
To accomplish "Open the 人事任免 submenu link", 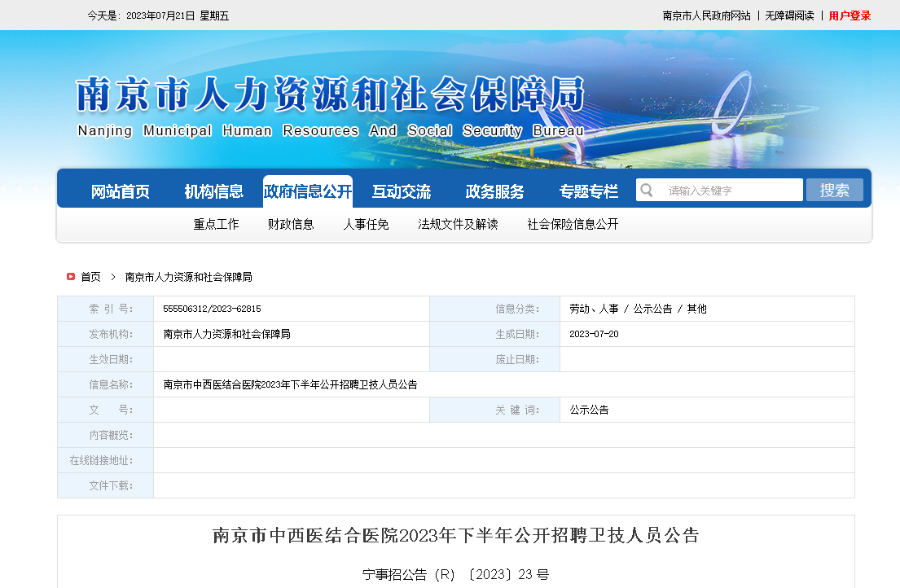I will tap(366, 225).
